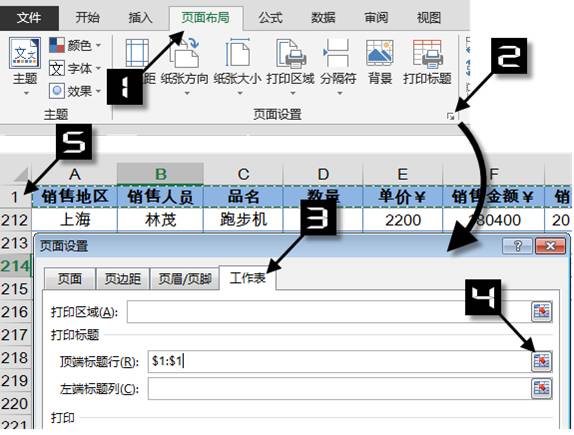Expand the arrow under 主题 button
The height and width of the screenshot is (435, 574).
coord(26,93)
